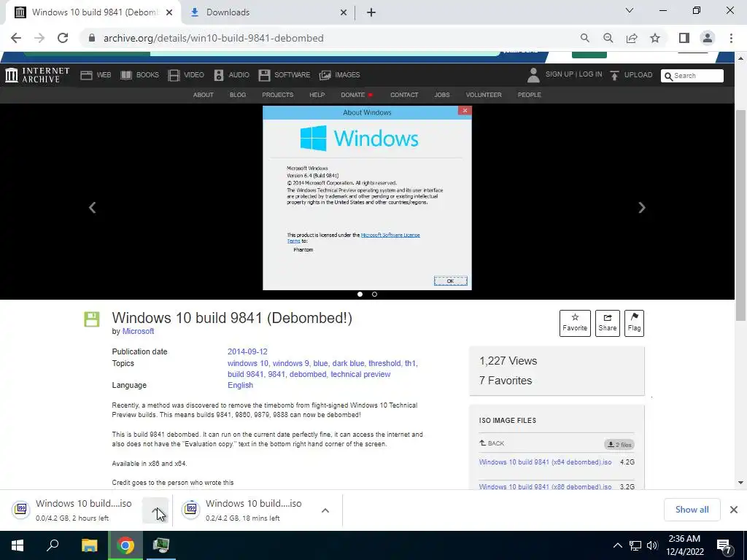Open the notification center
This screenshot has width=747, height=560.
tap(724, 546)
